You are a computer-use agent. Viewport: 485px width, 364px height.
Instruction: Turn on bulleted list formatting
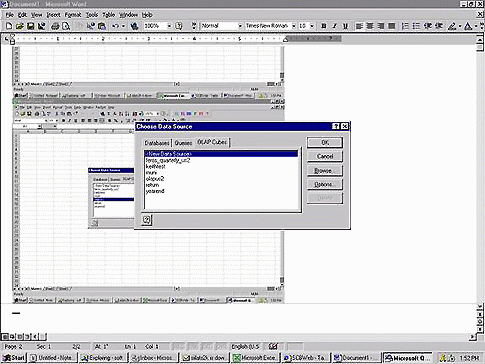(416, 26)
